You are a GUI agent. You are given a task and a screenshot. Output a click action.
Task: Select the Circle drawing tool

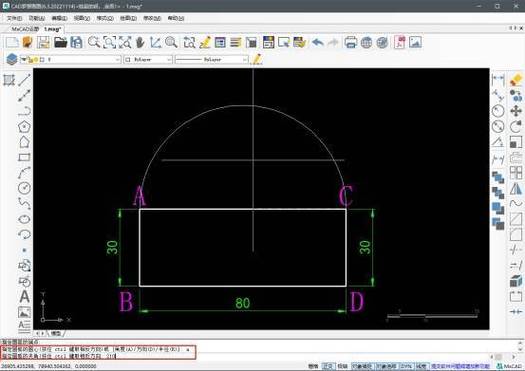(x=24, y=188)
